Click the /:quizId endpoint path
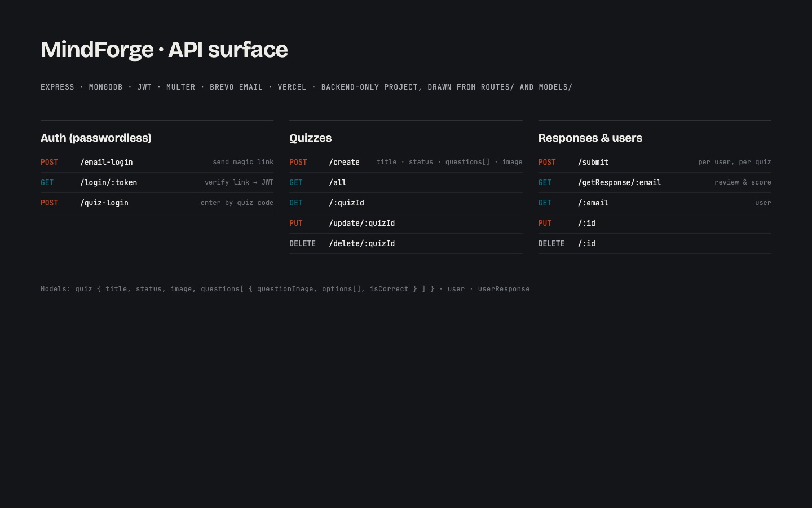Viewport: 812px width, 508px height. point(347,203)
